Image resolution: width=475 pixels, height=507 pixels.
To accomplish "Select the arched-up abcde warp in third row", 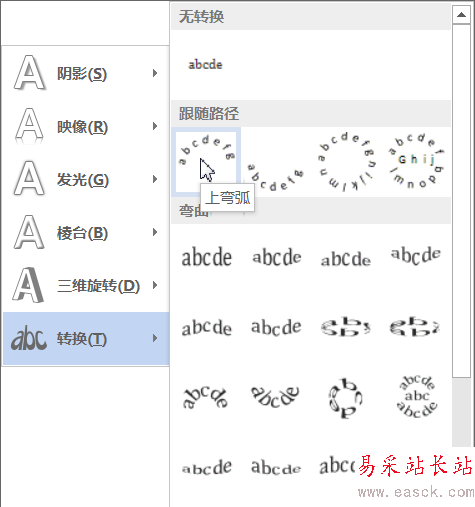I will click(206, 397).
